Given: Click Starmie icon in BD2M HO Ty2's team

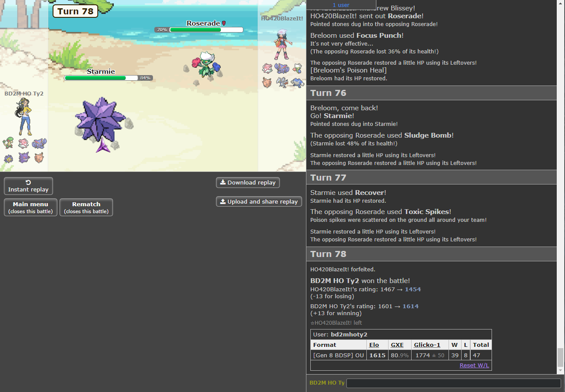Looking at the screenshot, I should (x=8, y=159).
